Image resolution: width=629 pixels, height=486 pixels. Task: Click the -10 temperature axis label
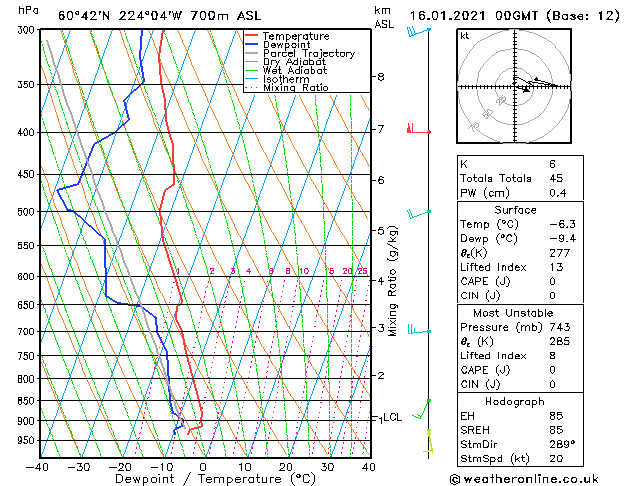[x=161, y=467]
